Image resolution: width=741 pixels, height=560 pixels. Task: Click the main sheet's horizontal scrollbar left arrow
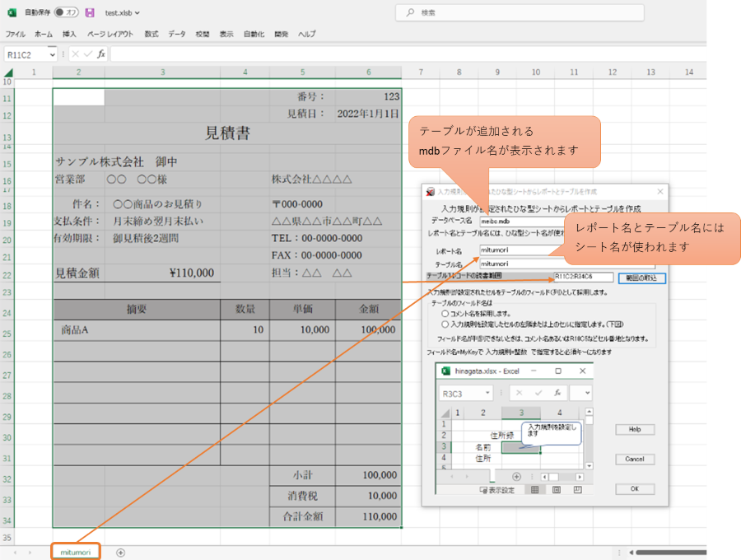click(631, 553)
